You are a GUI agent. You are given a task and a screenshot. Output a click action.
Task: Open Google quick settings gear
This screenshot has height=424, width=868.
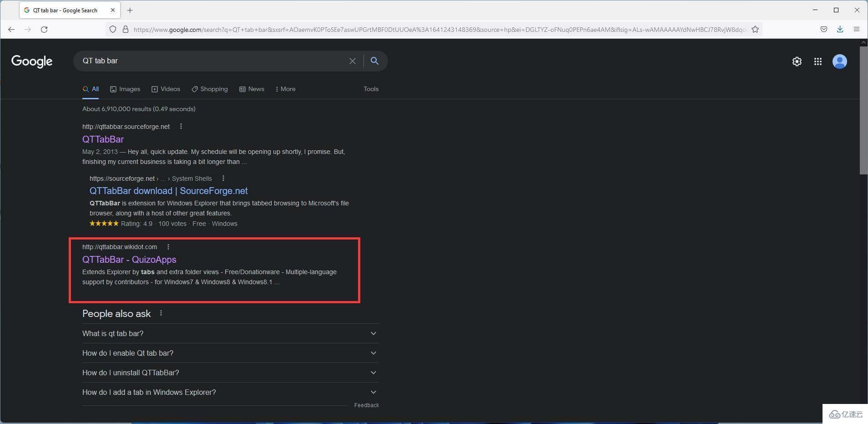point(797,61)
